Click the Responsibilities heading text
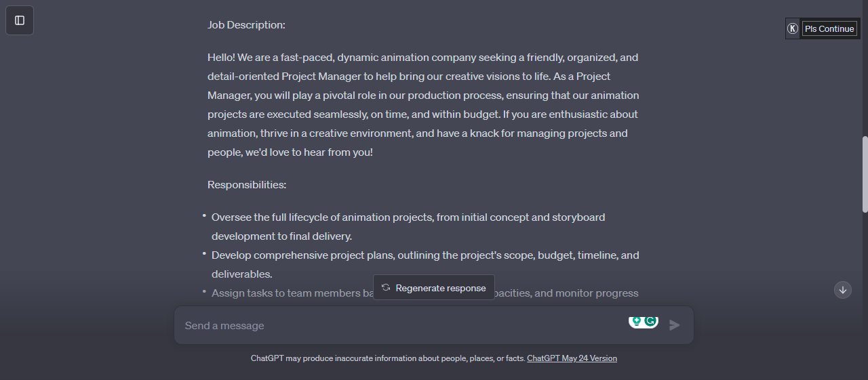The height and width of the screenshot is (380, 868). pyautogui.click(x=247, y=185)
